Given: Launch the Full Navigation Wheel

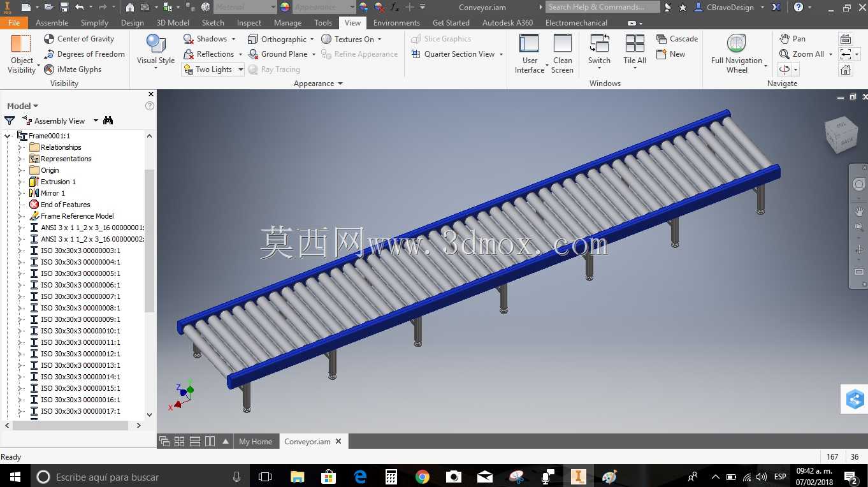Looking at the screenshot, I should pyautogui.click(x=737, y=54).
